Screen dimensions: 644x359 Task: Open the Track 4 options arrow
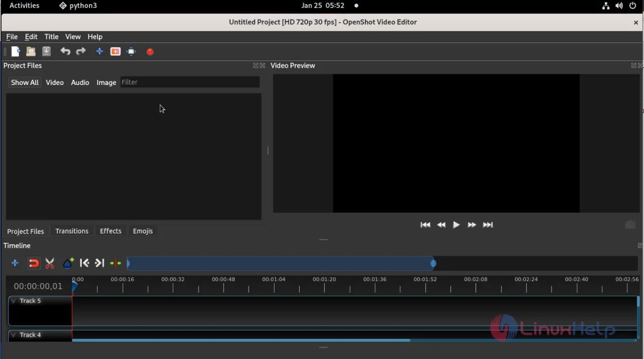coord(14,335)
